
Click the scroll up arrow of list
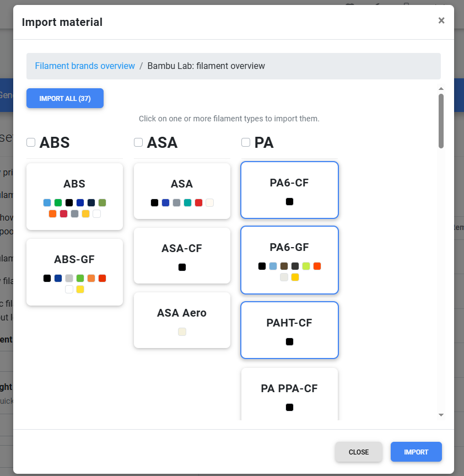[x=441, y=89]
